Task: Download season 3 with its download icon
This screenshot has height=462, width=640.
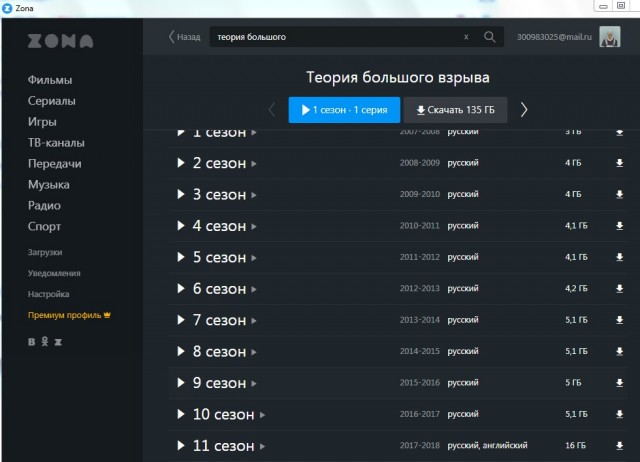Action: pyautogui.click(x=619, y=194)
